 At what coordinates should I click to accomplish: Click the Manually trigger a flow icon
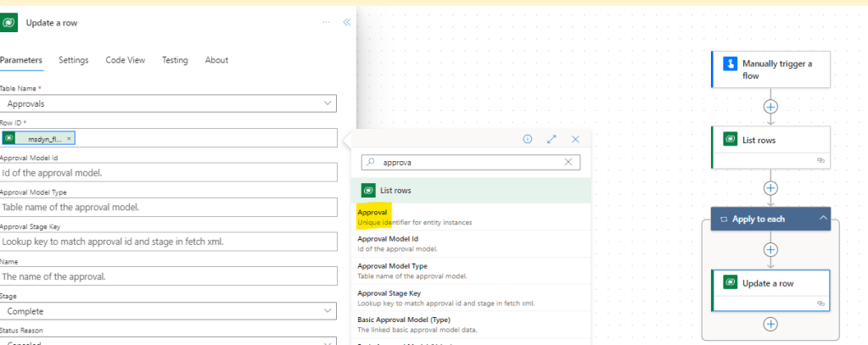(731, 64)
